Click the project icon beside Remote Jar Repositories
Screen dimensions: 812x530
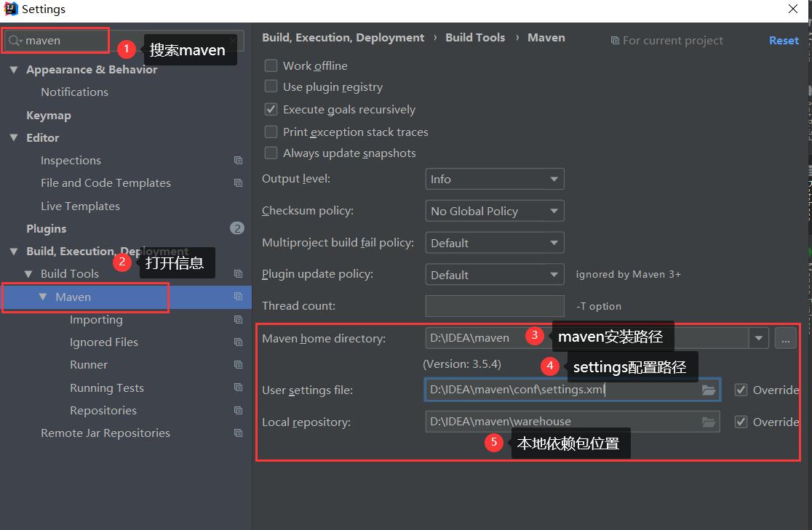click(x=238, y=433)
